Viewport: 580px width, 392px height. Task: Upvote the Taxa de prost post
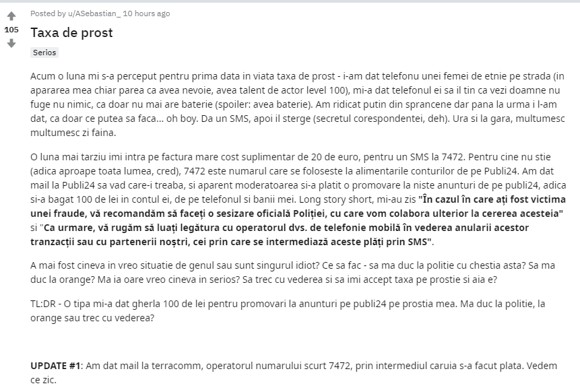pos(11,16)
